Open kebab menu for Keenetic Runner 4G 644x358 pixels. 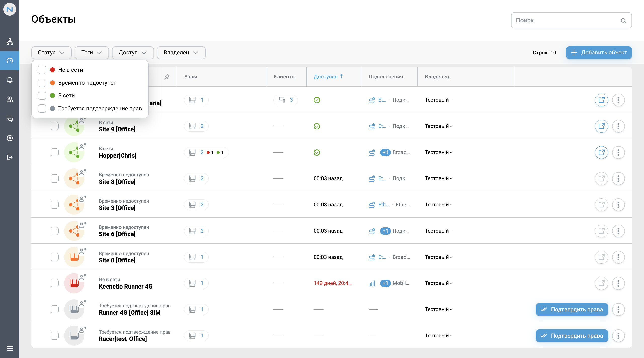point(619,283)
